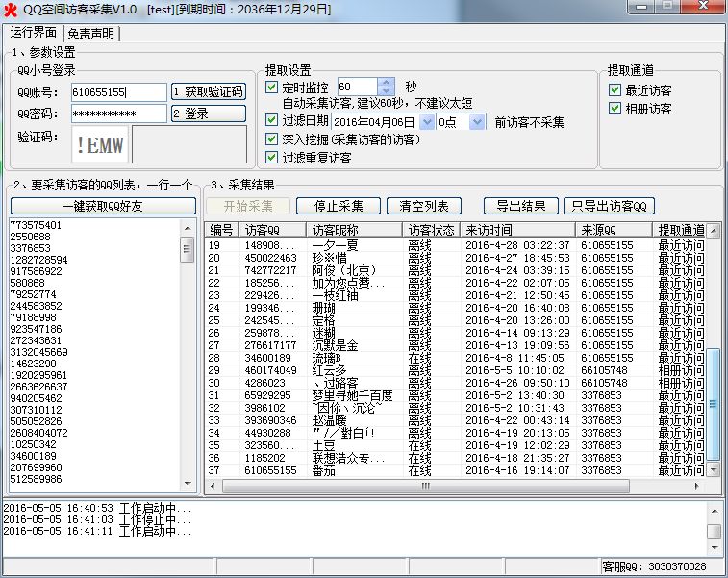728x578 pixels.
Task: Sort by the 来访时间 column header
Action: [x=517, y=230]
